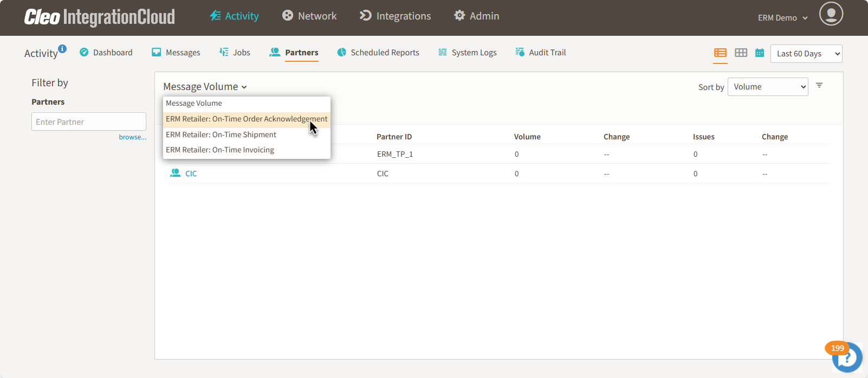Click the Enter Partner input field
Image resolution: width=868 pixels, height=378 pixels.
[x=89, y=122]
